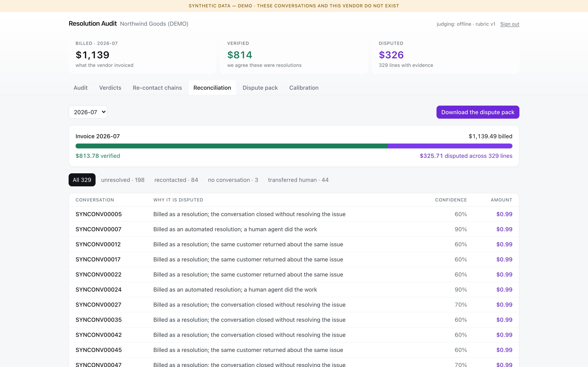Open the Calibration tab
This screenshot has height=367, width=588.
pos(304,88)
